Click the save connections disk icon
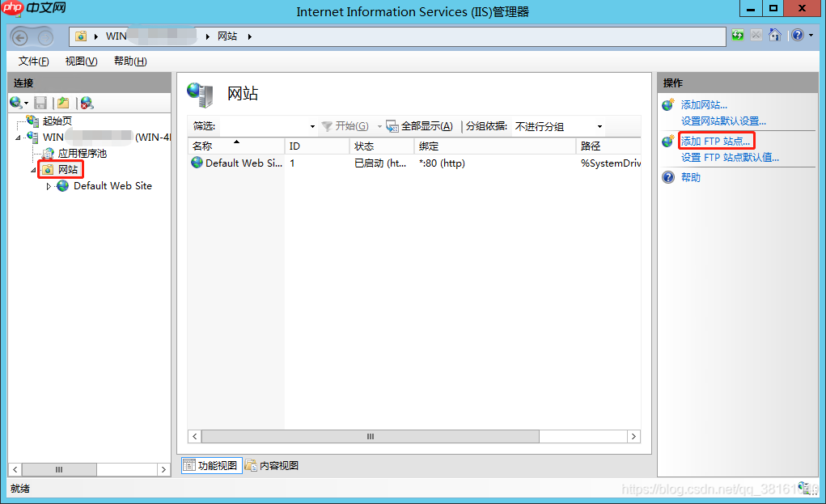The image size is (826, 504). click(40, 102)
